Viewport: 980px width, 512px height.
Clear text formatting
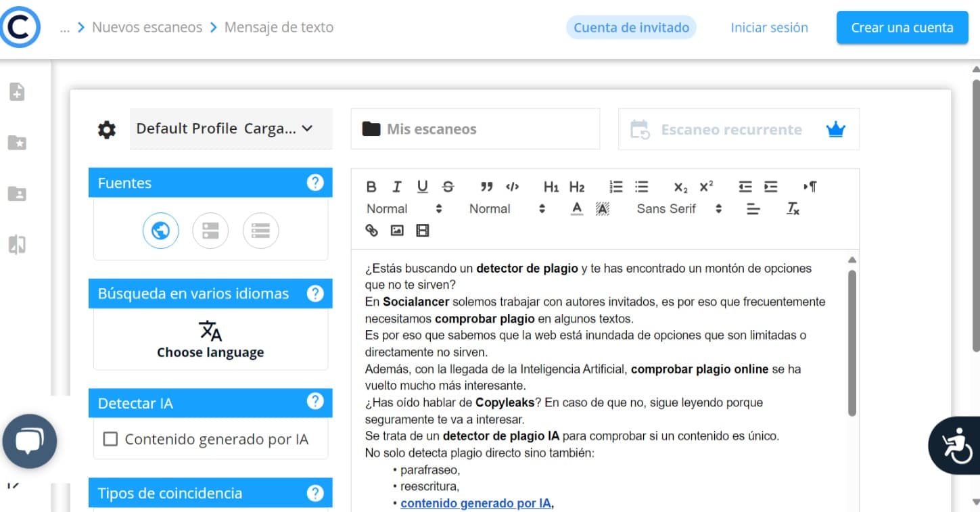click(793, 209)
